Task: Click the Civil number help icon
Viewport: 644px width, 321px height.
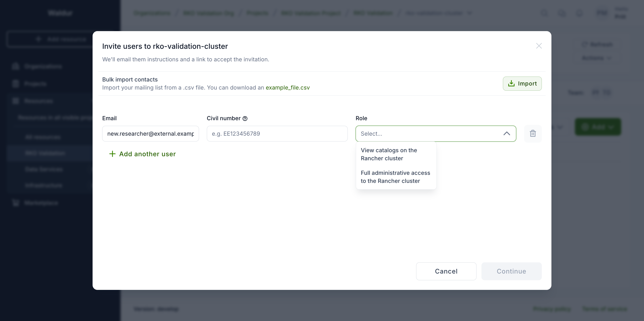Action: coord(245,119)
